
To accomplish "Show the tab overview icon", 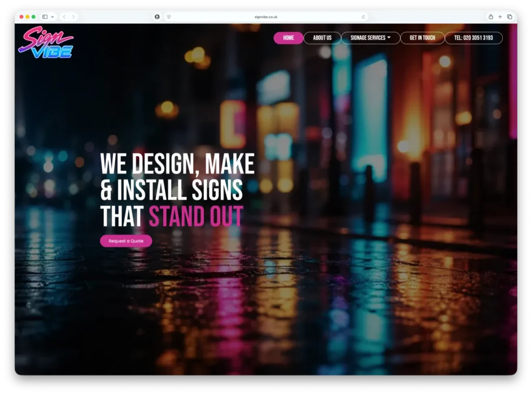I will [510, 17].
